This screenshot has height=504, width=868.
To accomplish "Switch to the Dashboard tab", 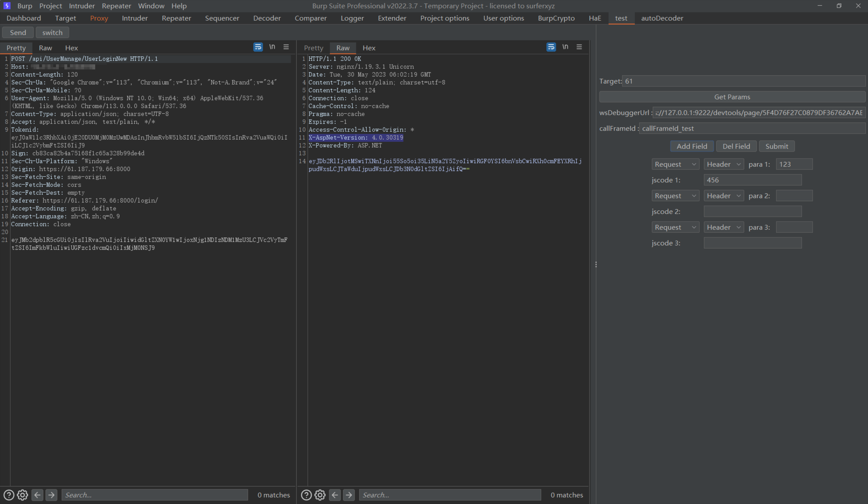I will click(24, 18).
